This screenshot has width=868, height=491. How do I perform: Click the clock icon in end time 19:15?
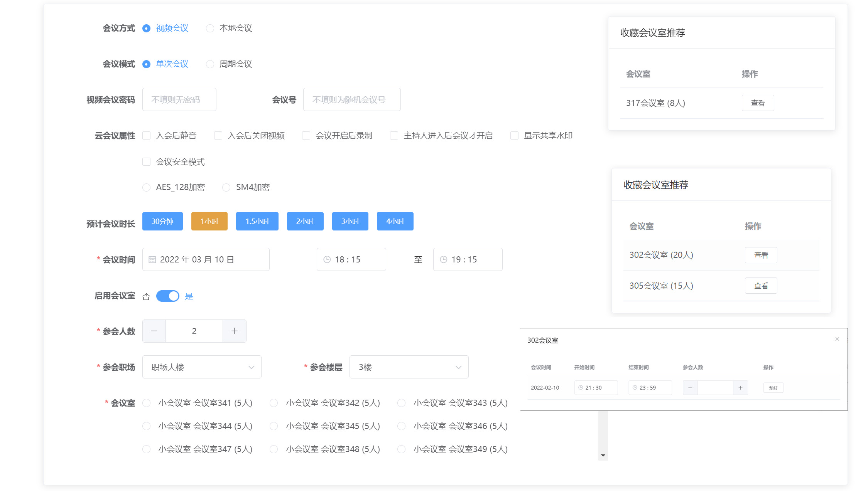[443, 259]
